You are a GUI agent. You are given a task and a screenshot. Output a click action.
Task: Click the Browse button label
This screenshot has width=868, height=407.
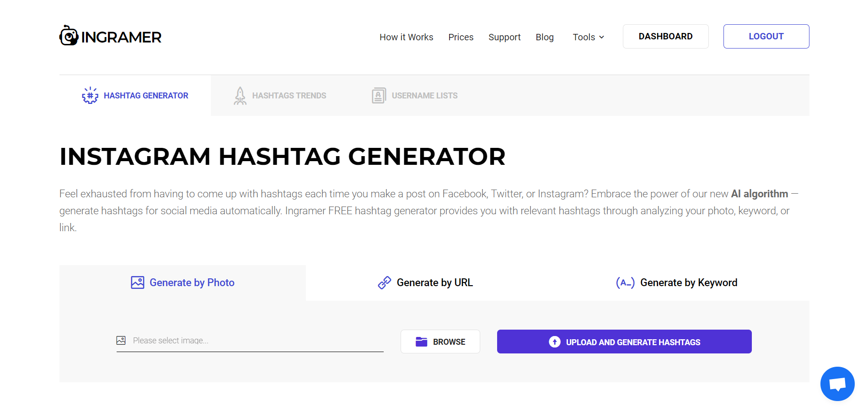449,342
